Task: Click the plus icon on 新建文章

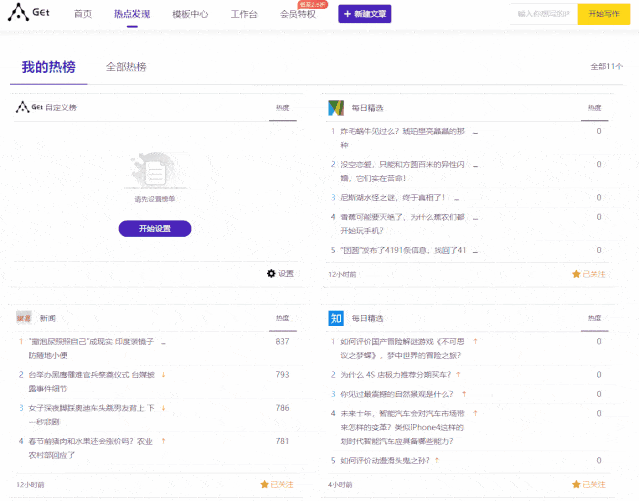Action: 348,14
